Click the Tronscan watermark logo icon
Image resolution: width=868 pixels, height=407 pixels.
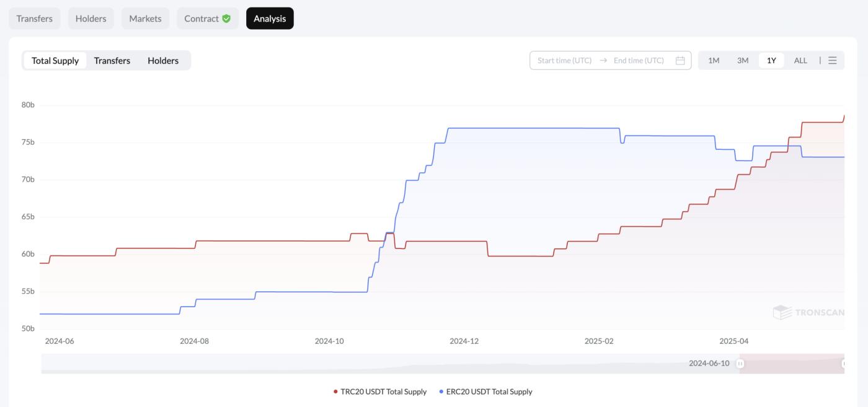pos(782,312)
